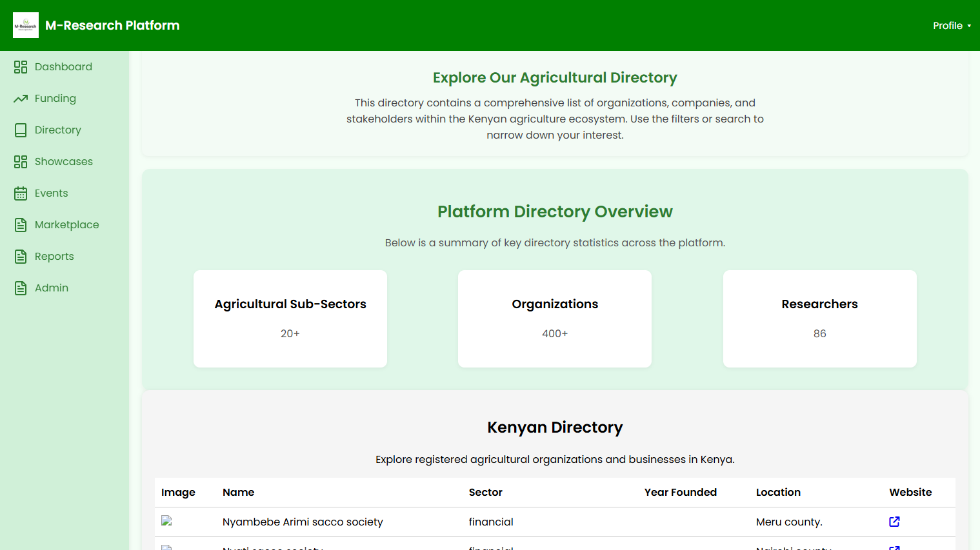This screenshot has height=550, width=980.
Task: Click the Admin page icon
Action: point(19,288)
